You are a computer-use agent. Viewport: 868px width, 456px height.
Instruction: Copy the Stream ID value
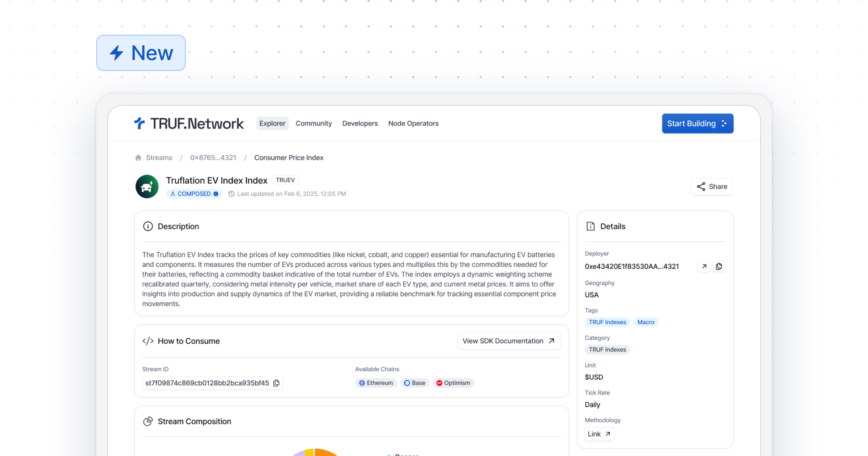[277, 383]
